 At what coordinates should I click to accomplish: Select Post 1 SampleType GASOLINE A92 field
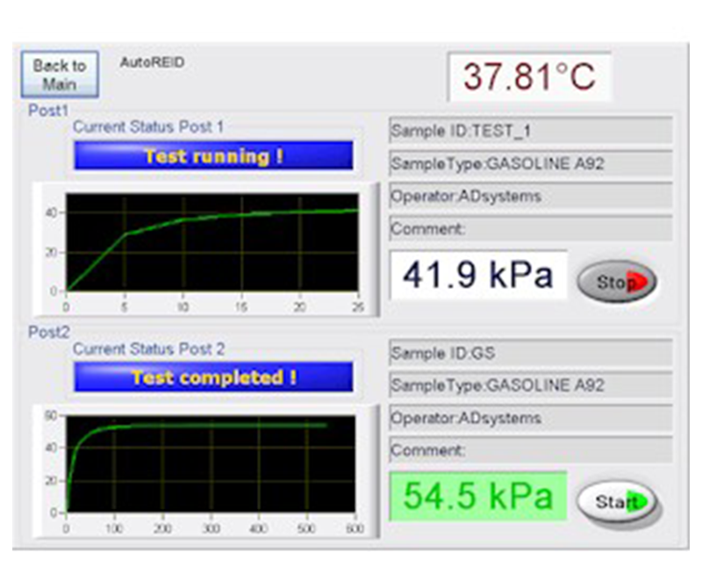pos(530,164)
